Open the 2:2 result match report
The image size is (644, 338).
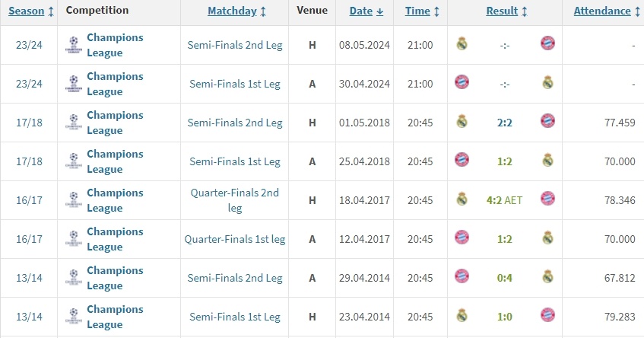[505, 122]
